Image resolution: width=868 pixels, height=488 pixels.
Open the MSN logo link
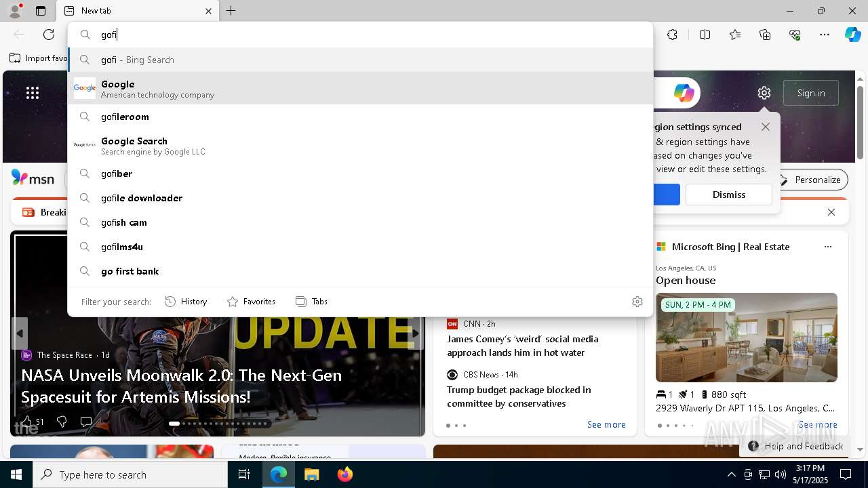(33, 179)
